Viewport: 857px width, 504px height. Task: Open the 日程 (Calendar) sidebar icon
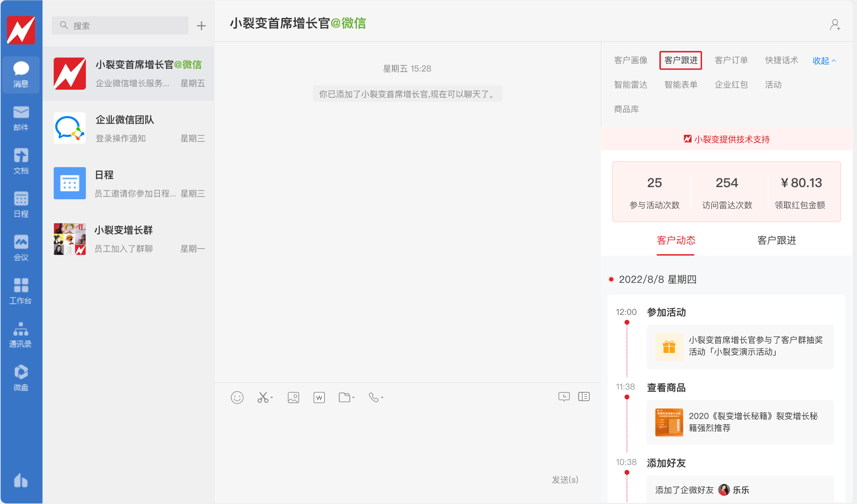click(x=21, y=204)
